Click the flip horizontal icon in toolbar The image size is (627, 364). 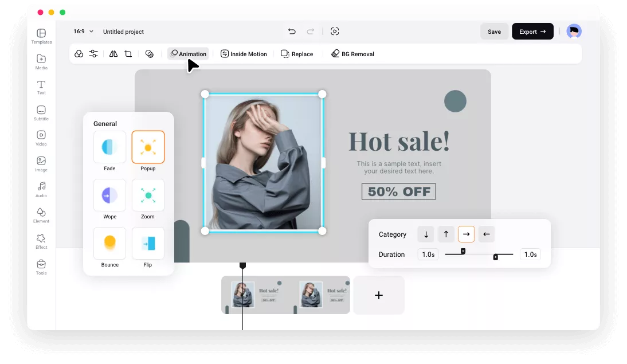click(x=113, y=54)
